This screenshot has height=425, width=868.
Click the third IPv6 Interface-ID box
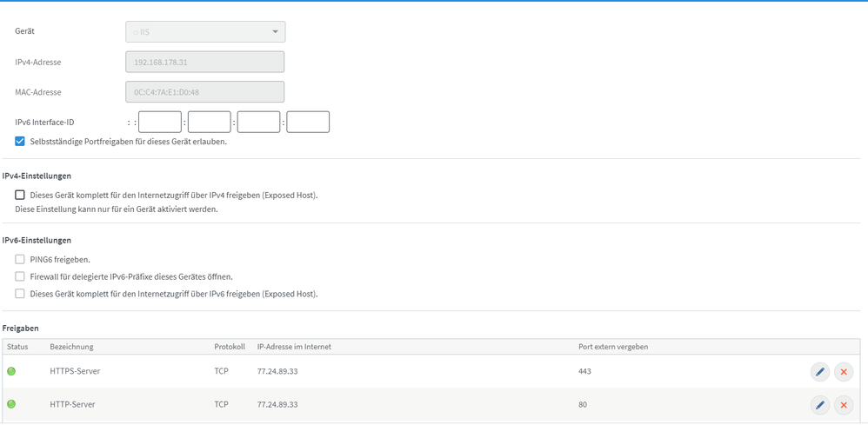(x=258, y=122)
